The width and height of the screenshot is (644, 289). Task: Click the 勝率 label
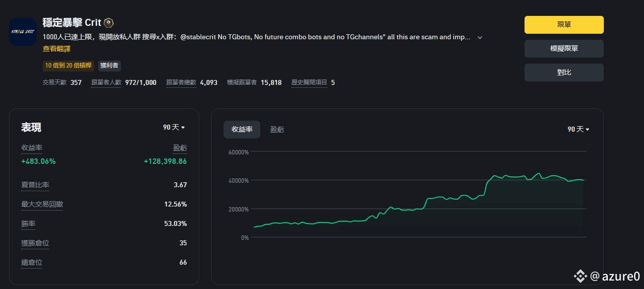point(28,223)
